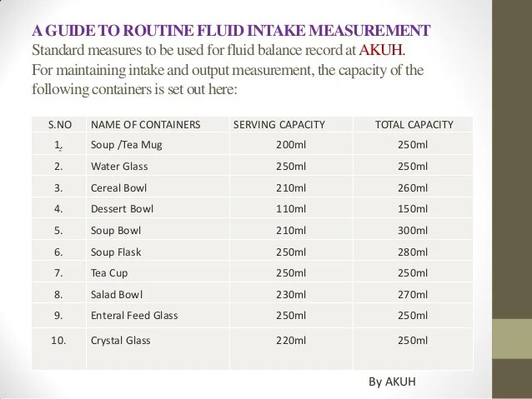
Task: Click the Salad Bowl serving capacity 230ml
Action: (x=291, y=295)
